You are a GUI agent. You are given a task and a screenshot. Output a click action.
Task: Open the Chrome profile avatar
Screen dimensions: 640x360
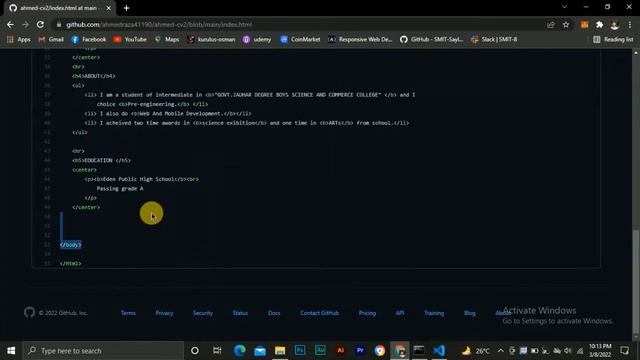click(615, 25)
